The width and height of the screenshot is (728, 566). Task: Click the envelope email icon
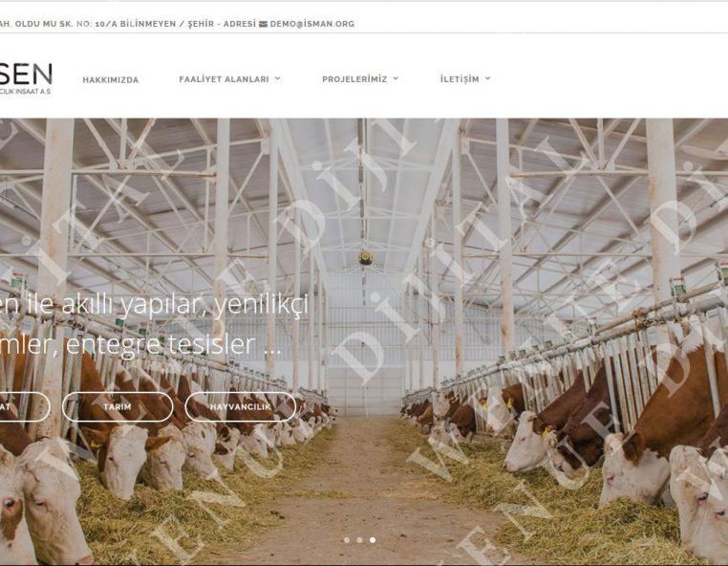[x=263, y=24]
